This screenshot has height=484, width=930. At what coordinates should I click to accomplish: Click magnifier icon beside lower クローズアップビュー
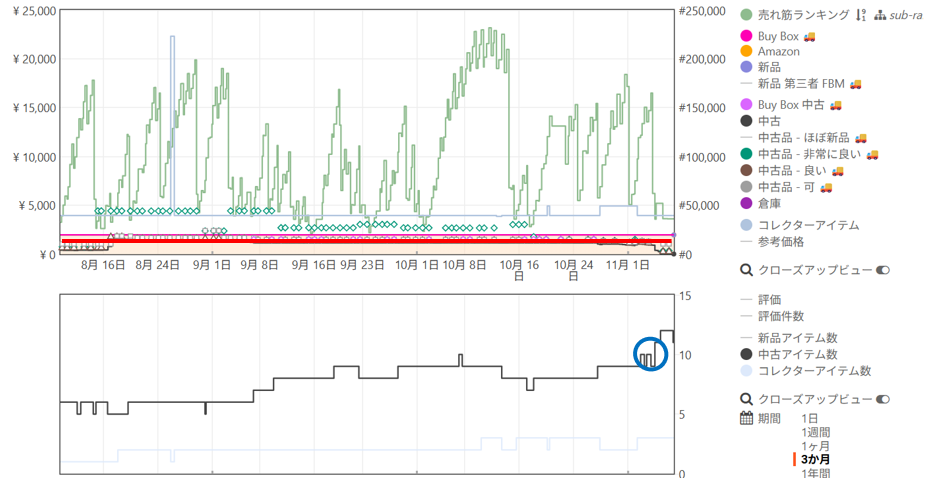pyautogui.click(x=746, y=399)
